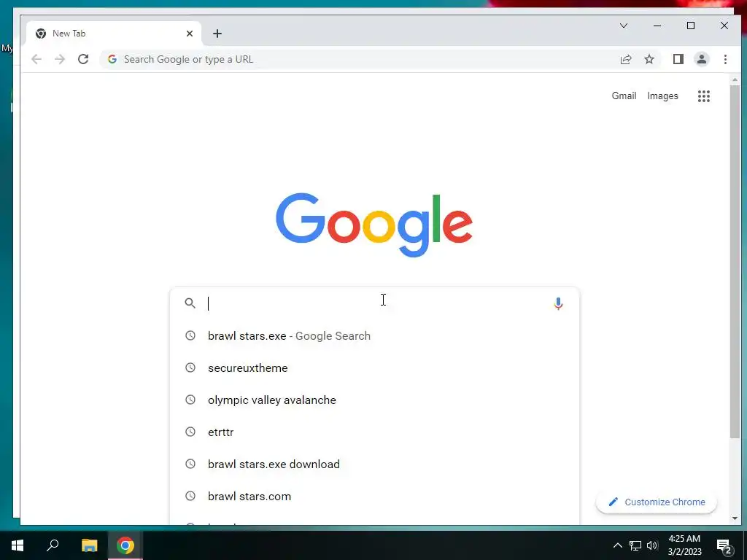Open the Chrome profile avatar
The width and height of the screenshot is (747, 560).
[x=701, y=59]
